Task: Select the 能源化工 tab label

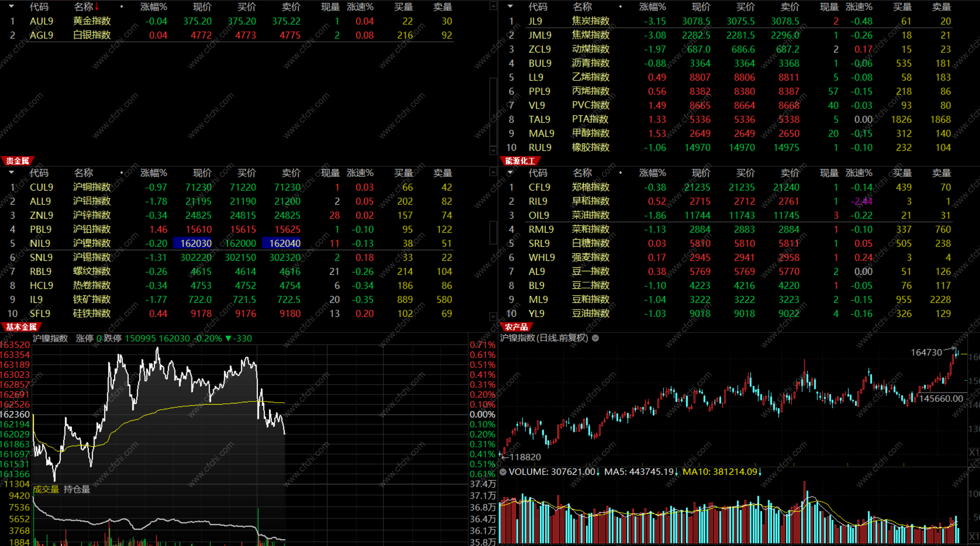Action: point(520,161)
